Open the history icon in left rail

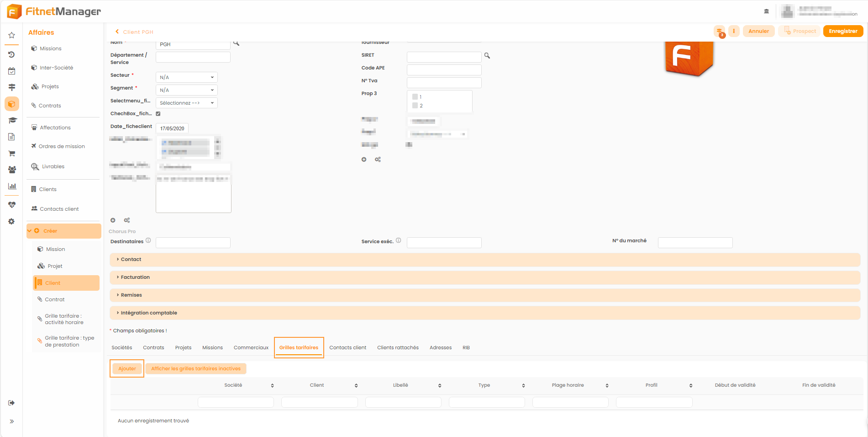[12, 54]
